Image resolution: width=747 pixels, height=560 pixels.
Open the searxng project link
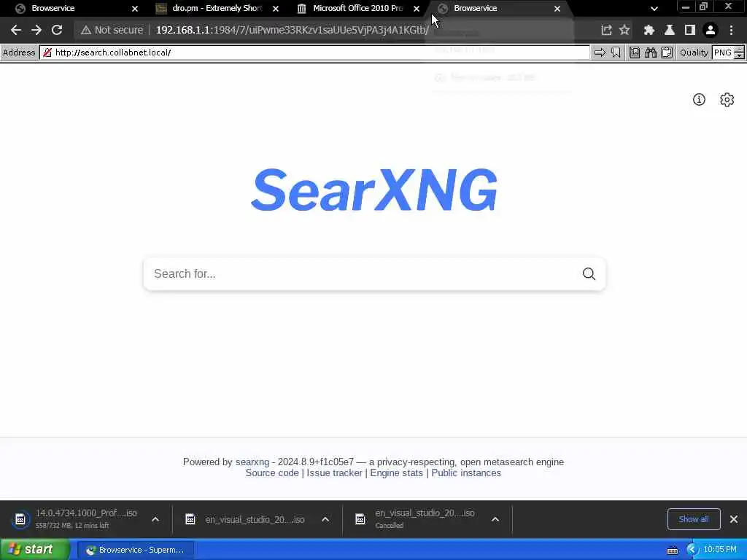pyautogui.click(x=252, y=462)
